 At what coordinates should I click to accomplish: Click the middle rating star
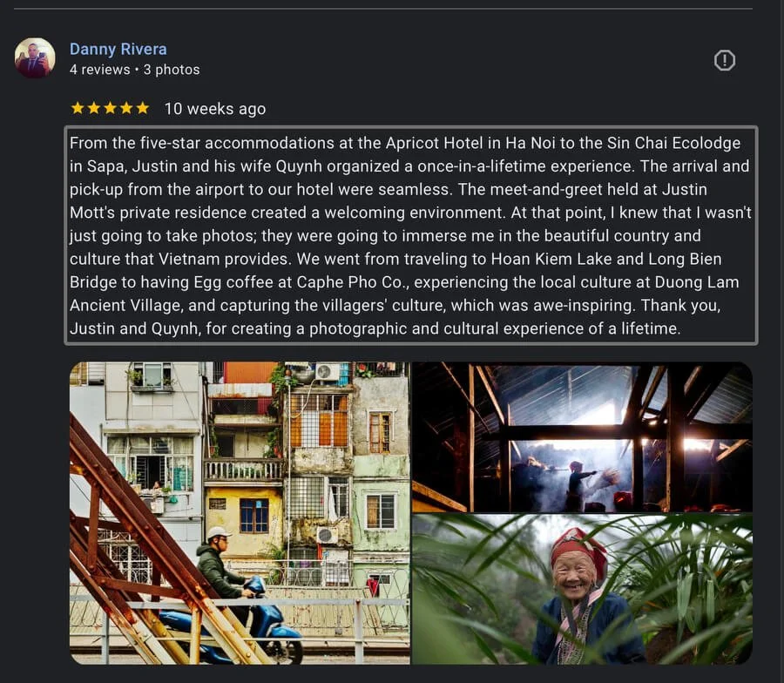click(110, 108)
